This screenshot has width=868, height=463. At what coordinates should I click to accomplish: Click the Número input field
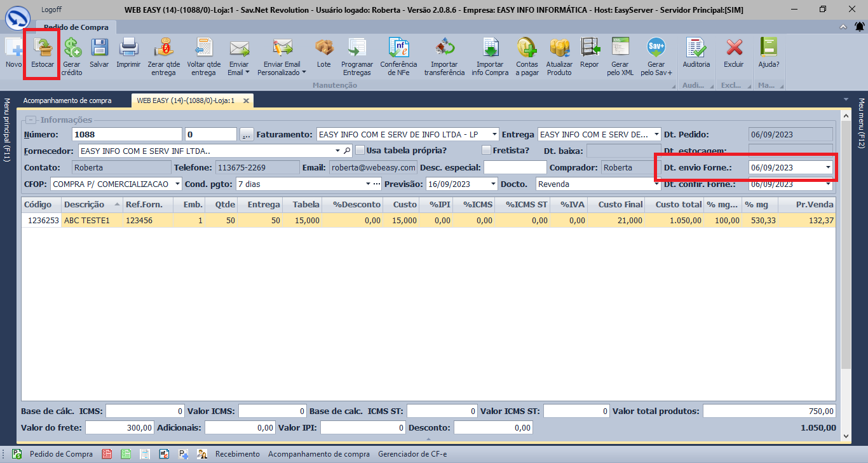click(x=127, y=134)
